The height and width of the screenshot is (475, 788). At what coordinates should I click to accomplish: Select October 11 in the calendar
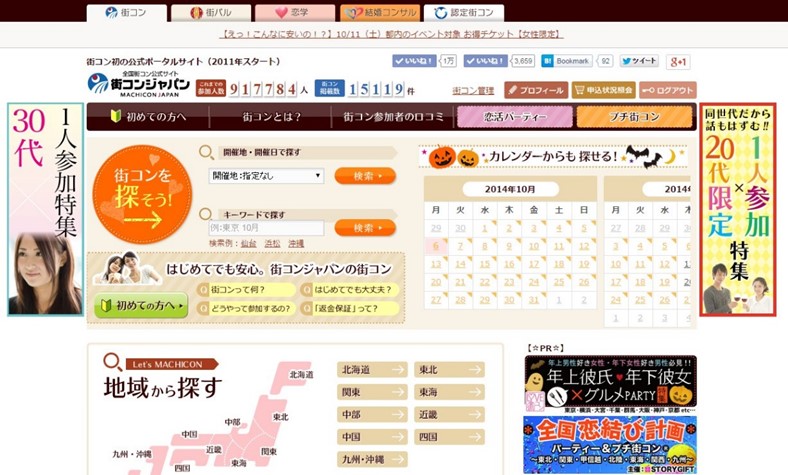(559, 246)
